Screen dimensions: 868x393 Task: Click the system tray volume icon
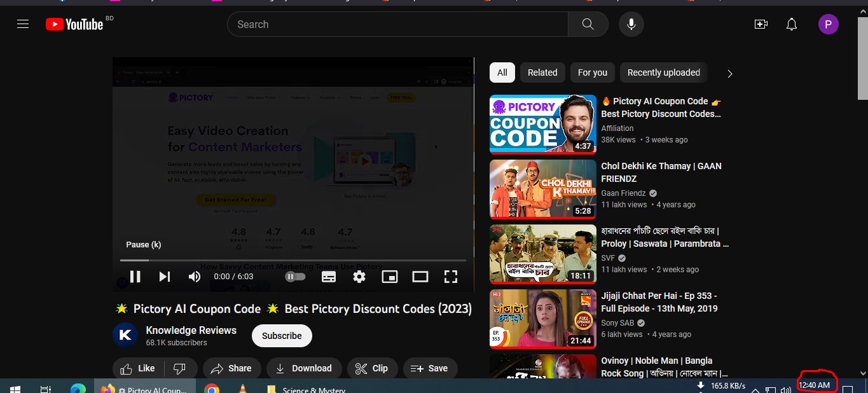pos(786,389)
